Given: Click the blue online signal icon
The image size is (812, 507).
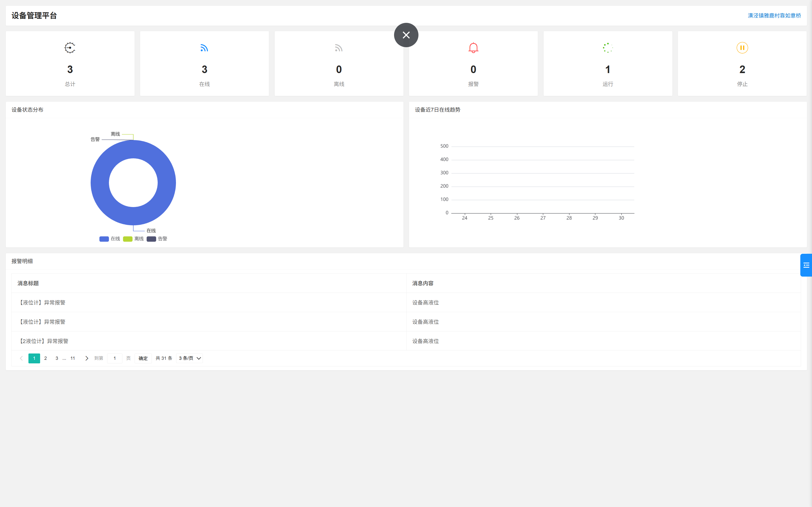Looking at the screenshot, I should 204,48.
